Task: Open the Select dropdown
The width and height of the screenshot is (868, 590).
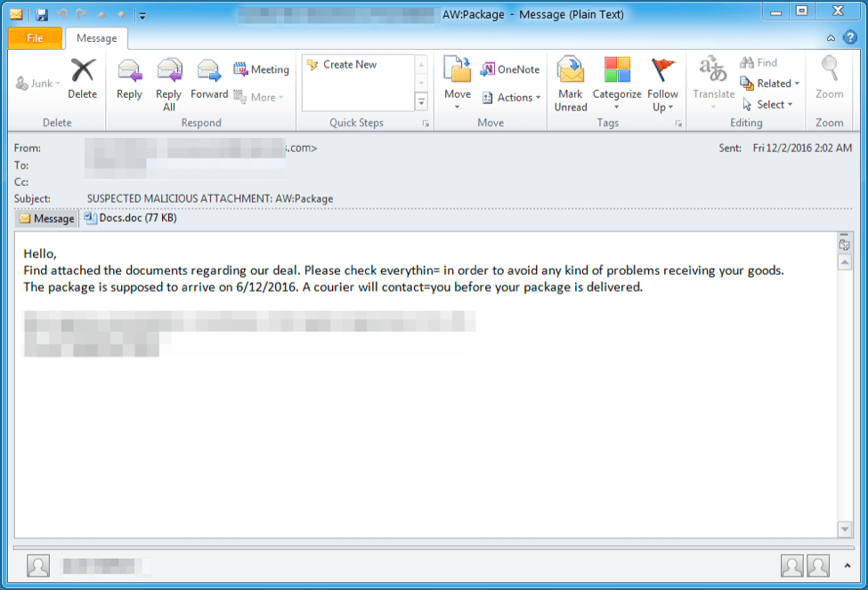Action: (767, 105)
